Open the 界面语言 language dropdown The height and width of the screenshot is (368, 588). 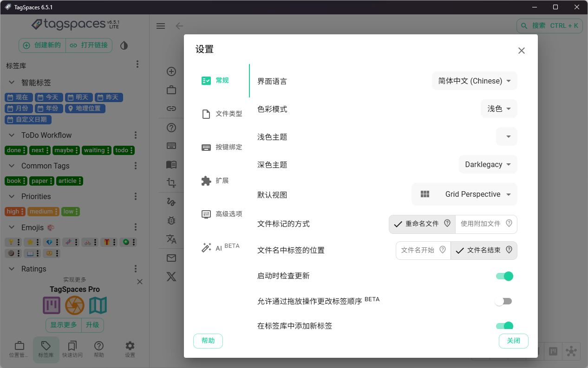click(x=474, y=81)
